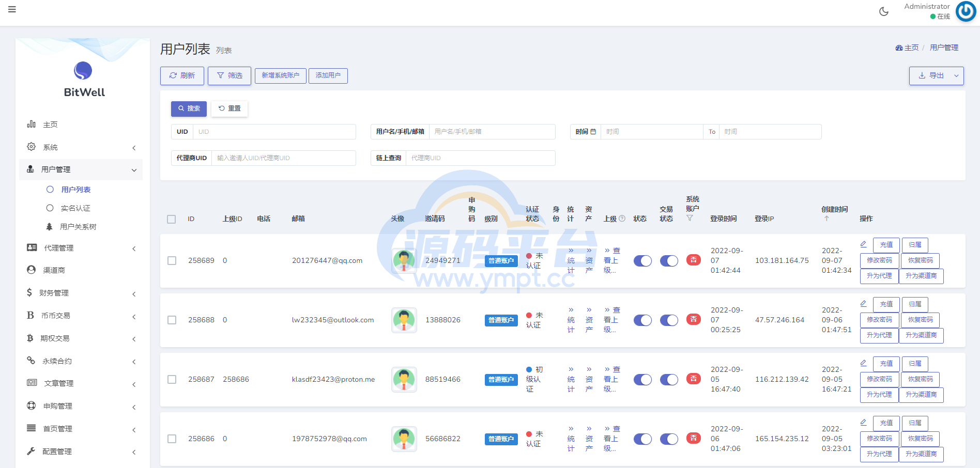Image resolution: width=980 pixels, height=468 pixels.
Task: Click the pencil edit icon for user 258687
Action: click(863, 363)
